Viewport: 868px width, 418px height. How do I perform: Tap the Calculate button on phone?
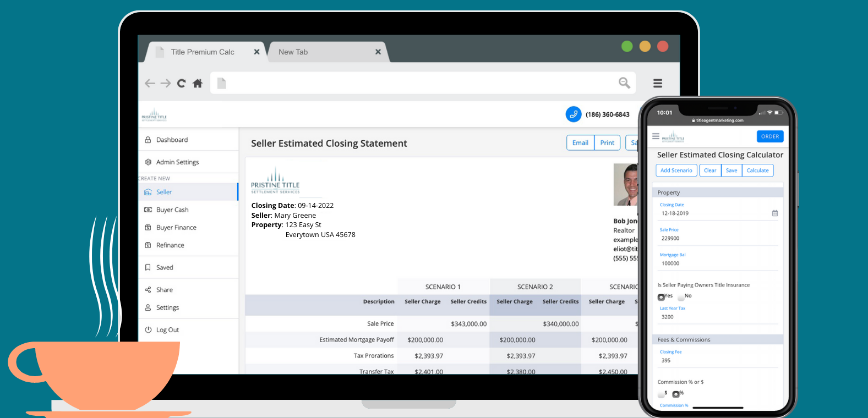(x=757, y=170)
